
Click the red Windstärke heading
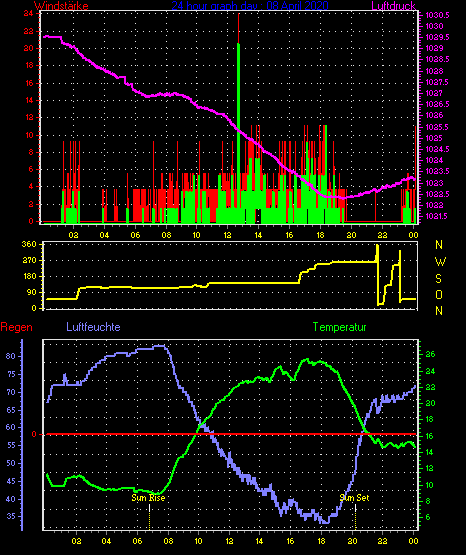click(61, 5)
